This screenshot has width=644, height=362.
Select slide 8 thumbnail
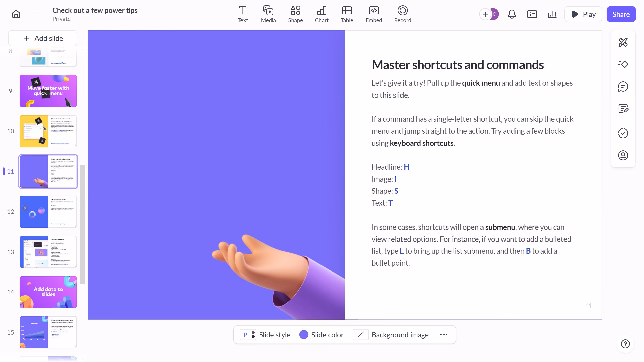48,57
